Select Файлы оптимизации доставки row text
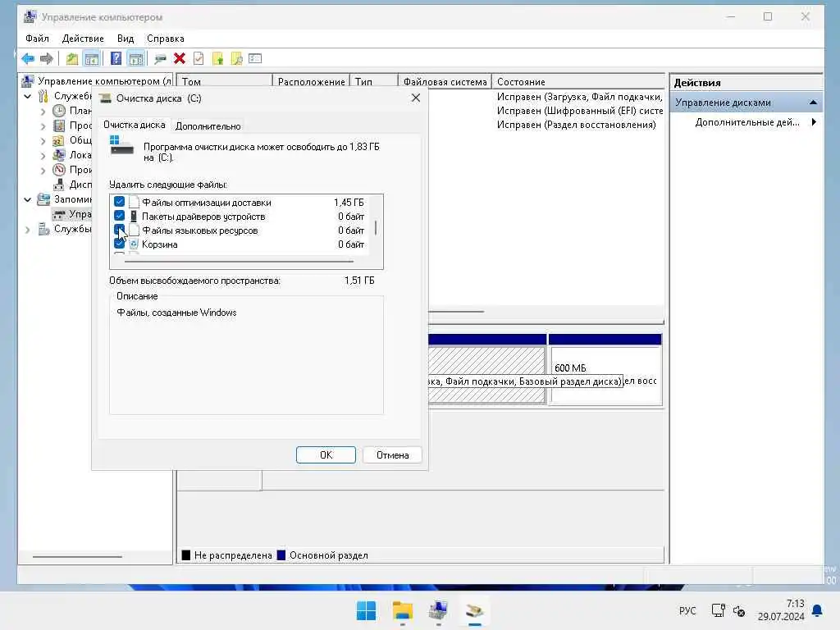The height and width of the screenshot is (630, 840). [x=207, y=203]
